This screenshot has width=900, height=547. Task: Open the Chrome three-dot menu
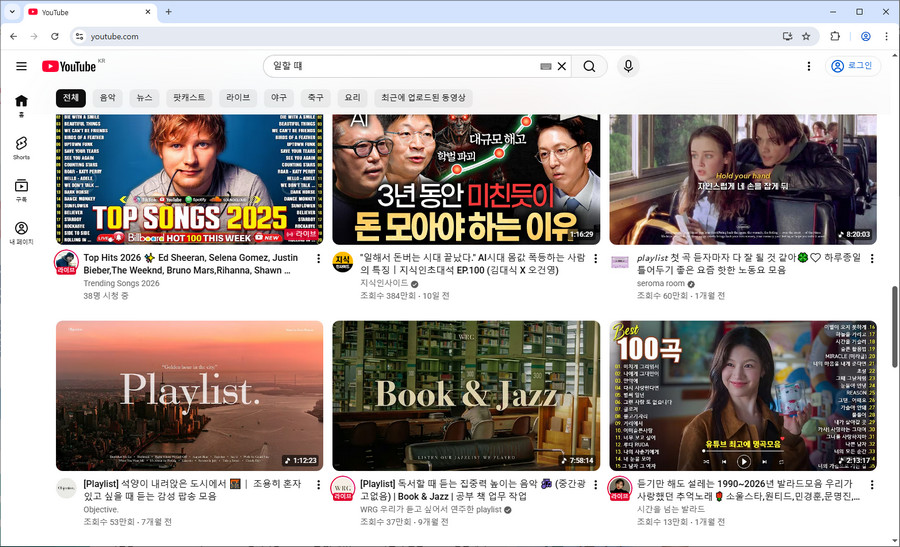point(886,36)
